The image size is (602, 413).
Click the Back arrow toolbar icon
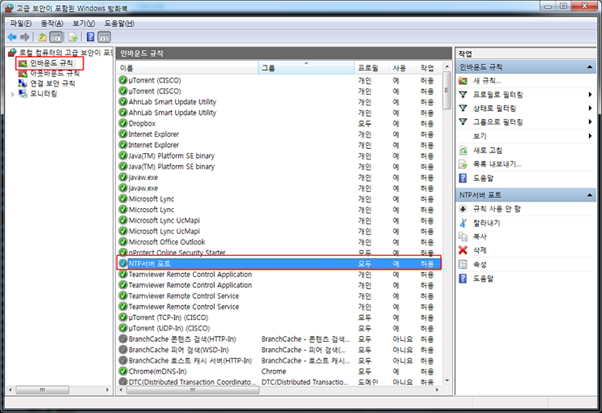(x=12, y=37)
